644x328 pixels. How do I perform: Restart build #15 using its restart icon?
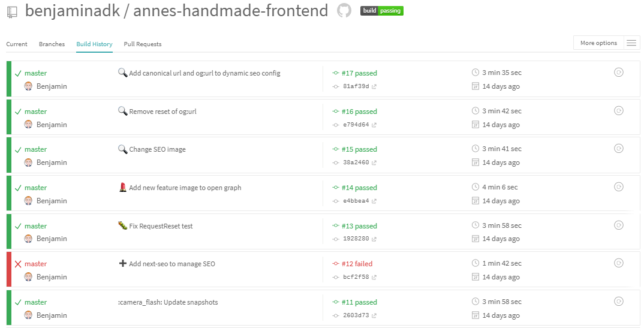[619, 149]
